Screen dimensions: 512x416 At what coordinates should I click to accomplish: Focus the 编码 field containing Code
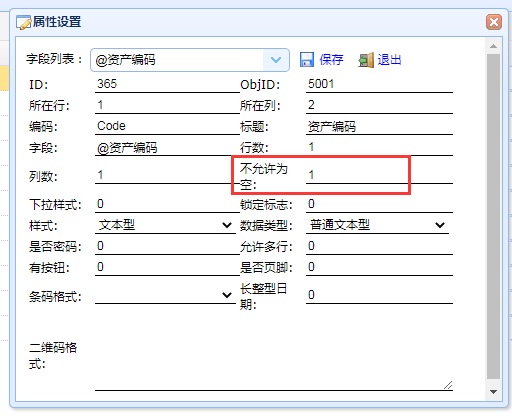(x=167, y=127)
